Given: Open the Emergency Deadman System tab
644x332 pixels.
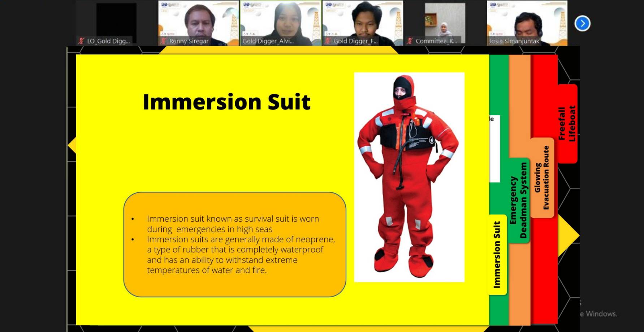Looking at the screenshot, I should click(519, 200).
